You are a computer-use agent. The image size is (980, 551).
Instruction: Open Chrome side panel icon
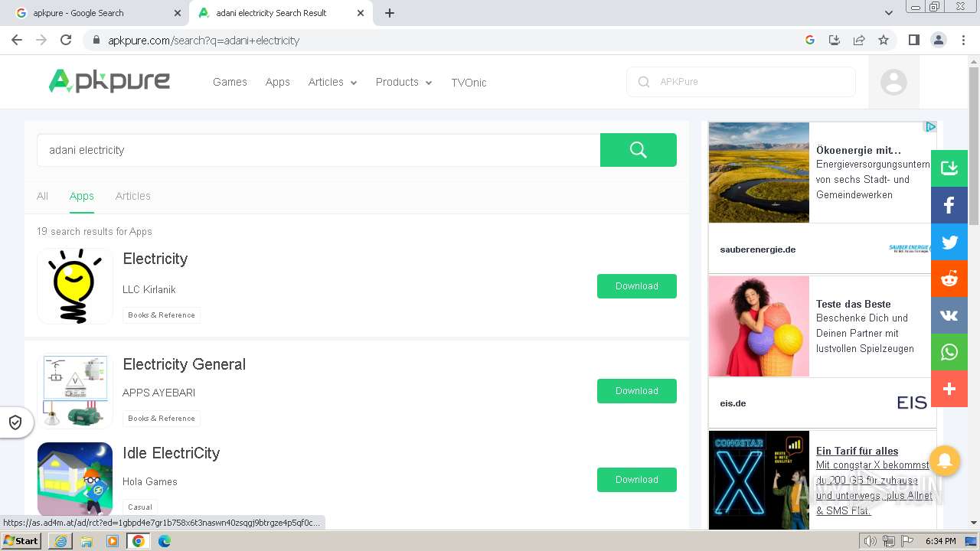pyautogui.click(x=913, y=40)
